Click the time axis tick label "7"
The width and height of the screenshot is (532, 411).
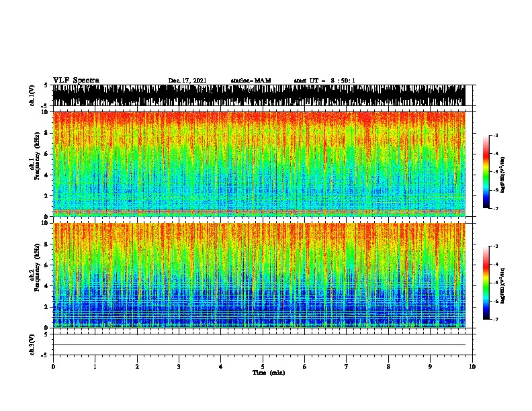(347, 367)
